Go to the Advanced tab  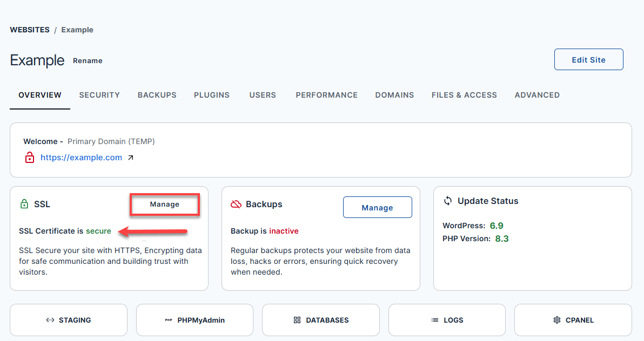click(537, 95)
